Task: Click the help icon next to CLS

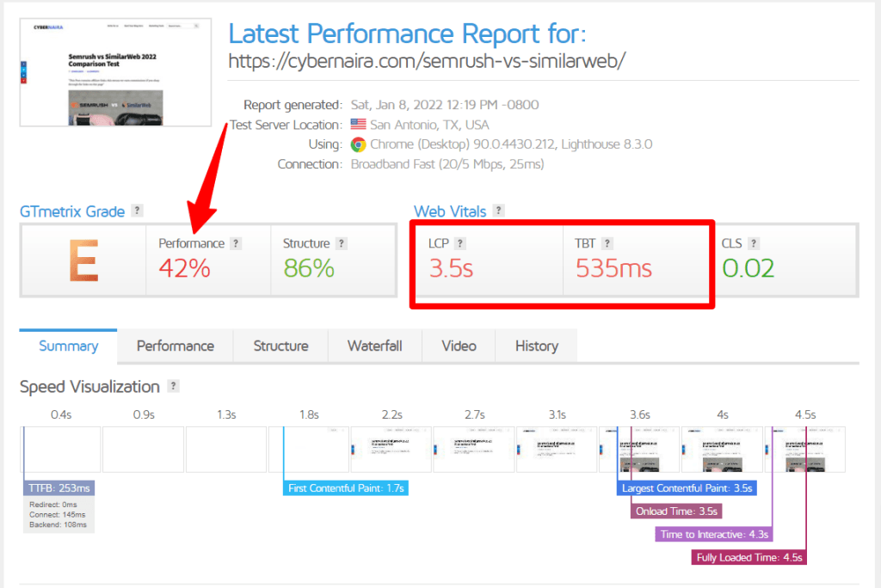Action: point(754,243)
